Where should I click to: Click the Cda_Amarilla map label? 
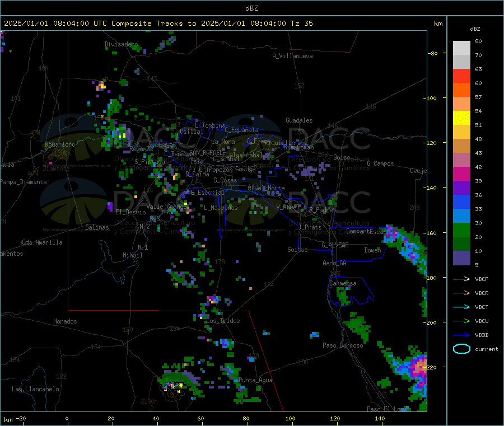tap(42, 242)
